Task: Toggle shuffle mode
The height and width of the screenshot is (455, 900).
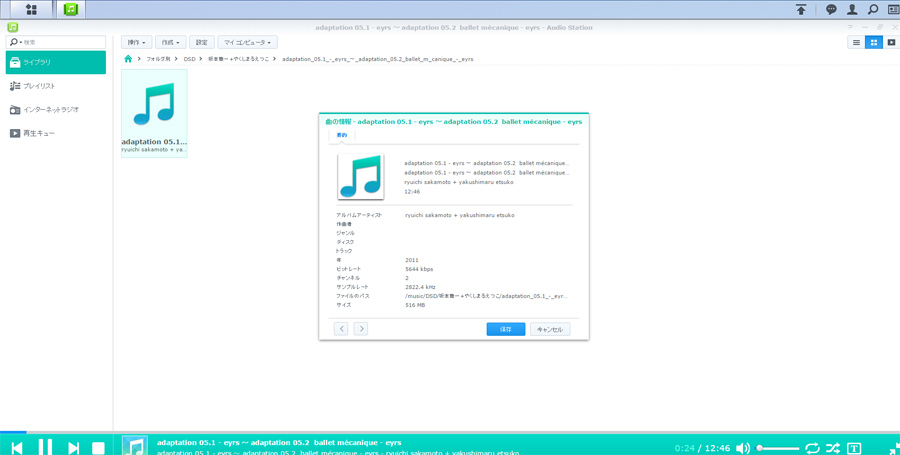Action: pos(833,448)
